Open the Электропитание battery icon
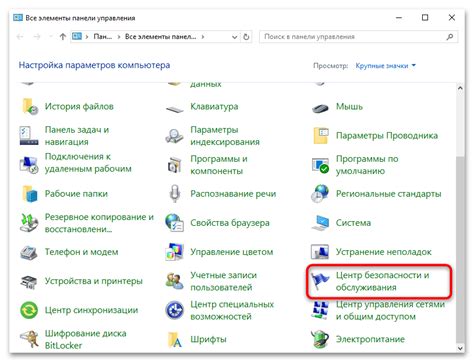 tap(320, 339)
